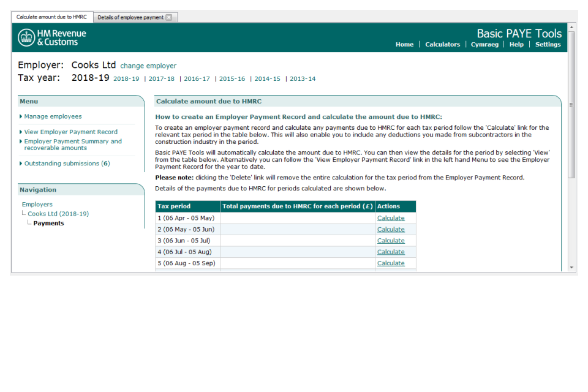Click the '1 (06 Apr - 05 May)' cell
Image resolution: width=588 pixels, height=392 pixels.
click(188, 218)
